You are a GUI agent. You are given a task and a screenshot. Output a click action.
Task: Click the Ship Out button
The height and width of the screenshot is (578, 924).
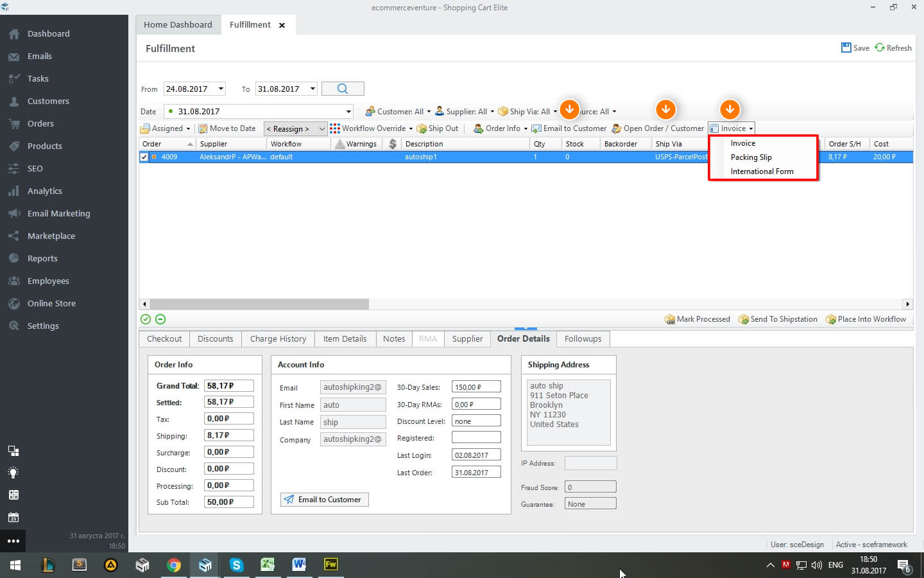pos(438,128)
